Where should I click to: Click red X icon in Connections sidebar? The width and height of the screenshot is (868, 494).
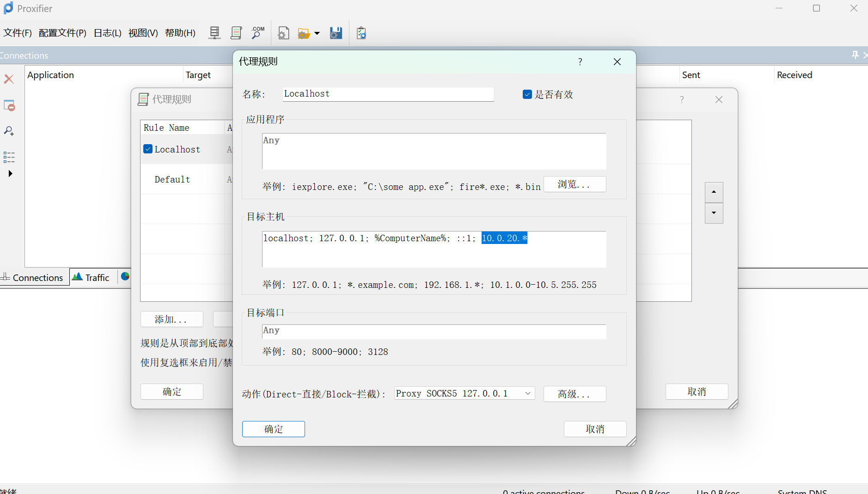[x=9, y=79]
